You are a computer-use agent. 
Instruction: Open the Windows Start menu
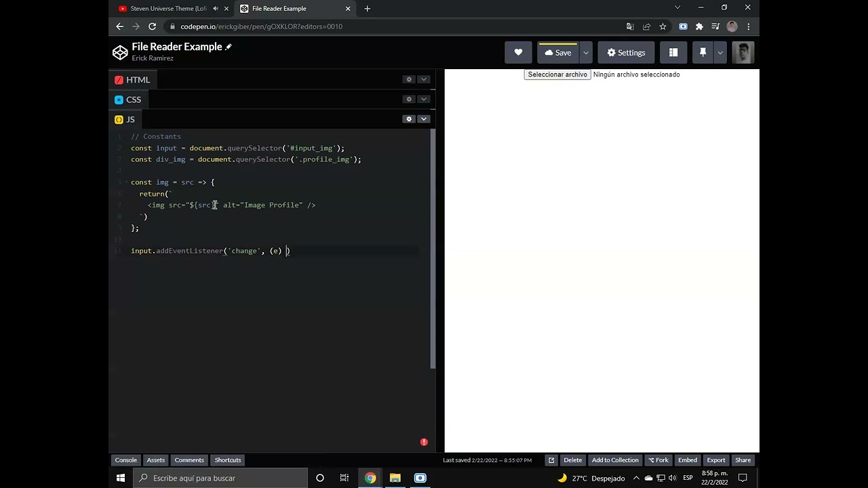pos(121,478)
